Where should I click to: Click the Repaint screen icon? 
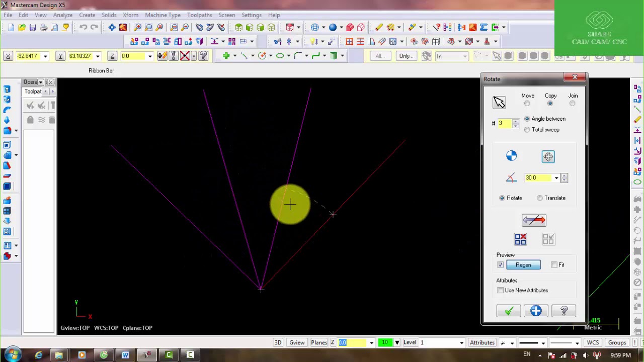[123, 27]
